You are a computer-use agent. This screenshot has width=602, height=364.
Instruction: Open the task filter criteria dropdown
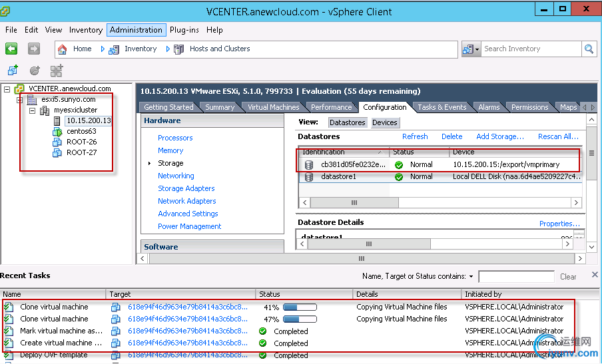tap(471, 276)
